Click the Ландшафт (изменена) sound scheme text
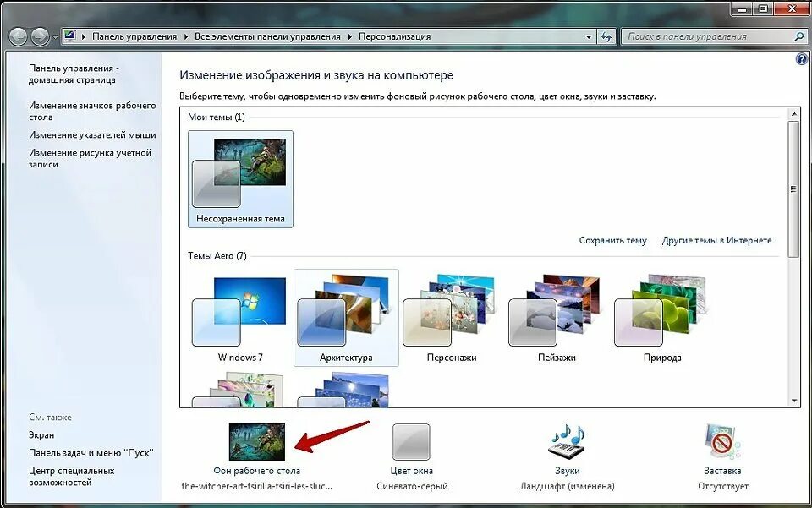The image size is (812, 508). pos(567,486)
